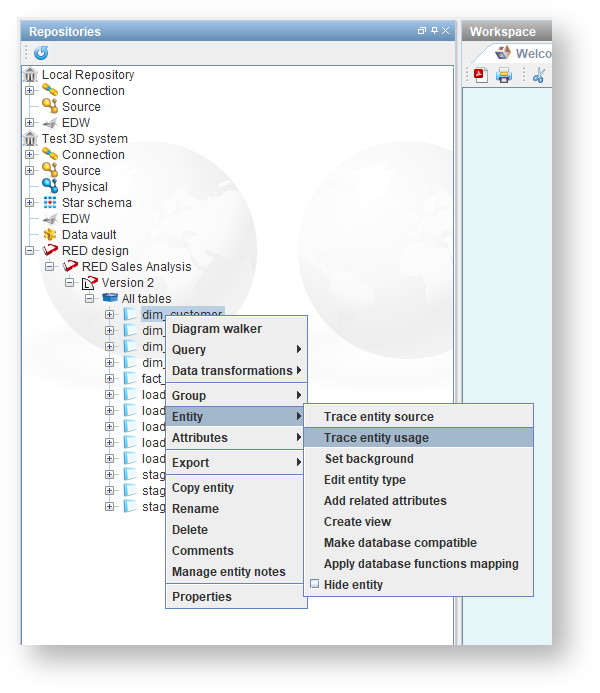Expand Connection under Test 3D system

pos(30,154)
